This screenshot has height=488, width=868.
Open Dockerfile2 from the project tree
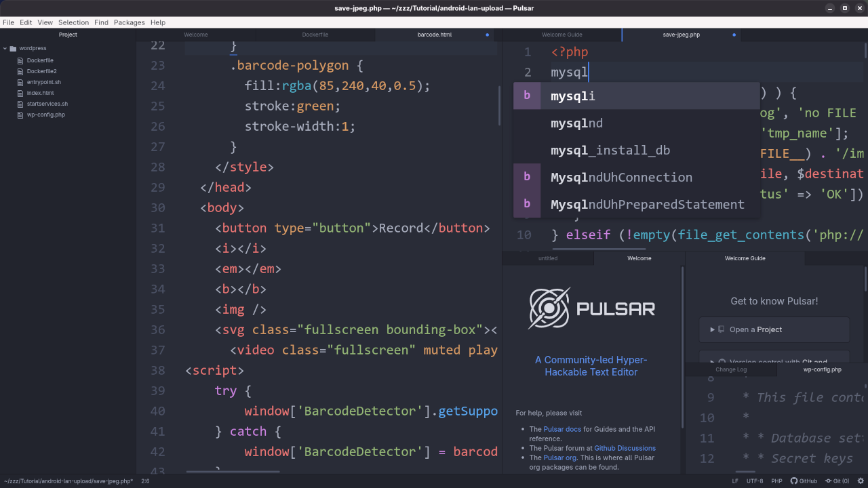[x=42, y=71]
